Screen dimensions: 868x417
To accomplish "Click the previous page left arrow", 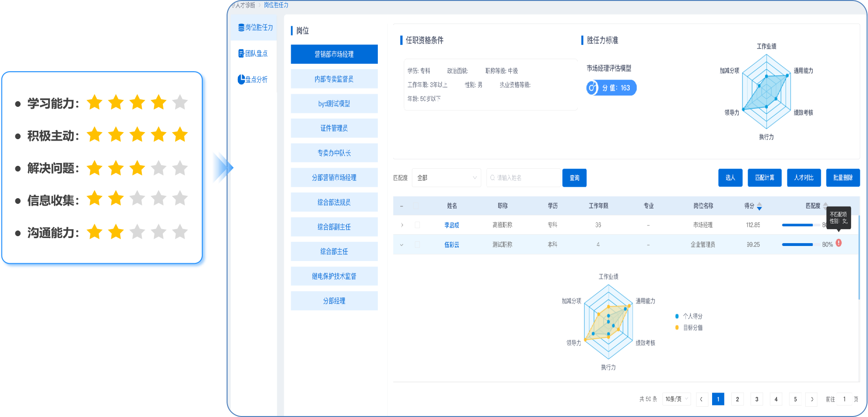I will pos(701,399).
